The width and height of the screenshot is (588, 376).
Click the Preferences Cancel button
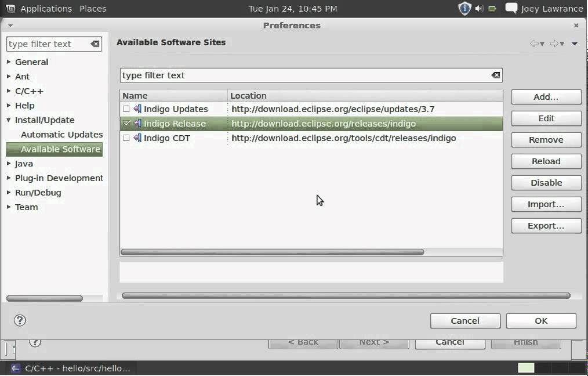[466, 321]
